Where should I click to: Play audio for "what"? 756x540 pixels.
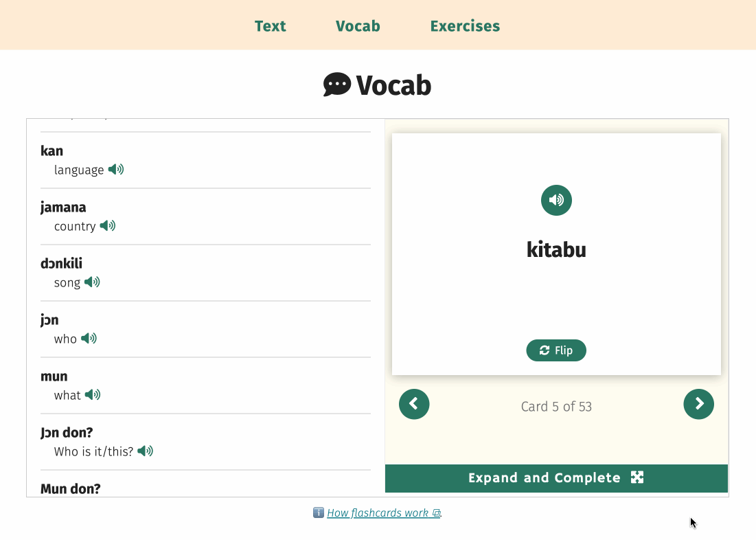(x=93, y=395)
